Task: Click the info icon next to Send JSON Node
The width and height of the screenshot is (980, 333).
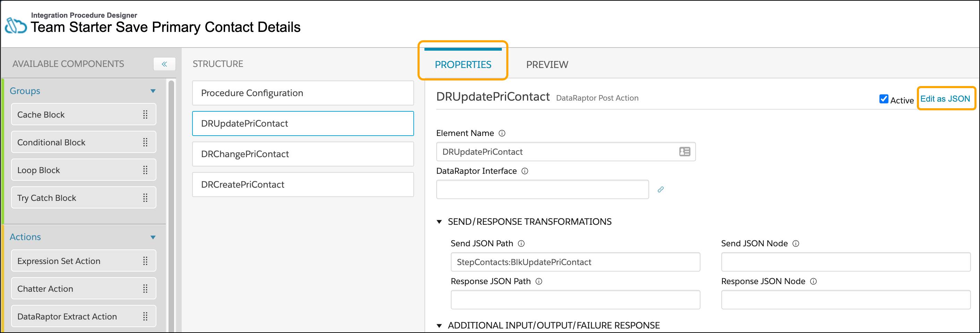Action: (x=796, y=244)
